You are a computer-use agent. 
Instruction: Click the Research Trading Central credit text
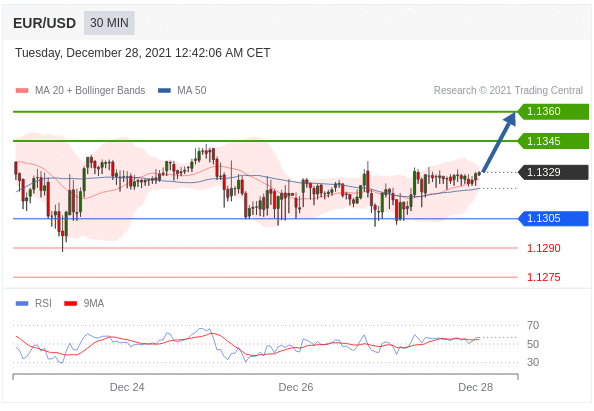click(508, 91)
